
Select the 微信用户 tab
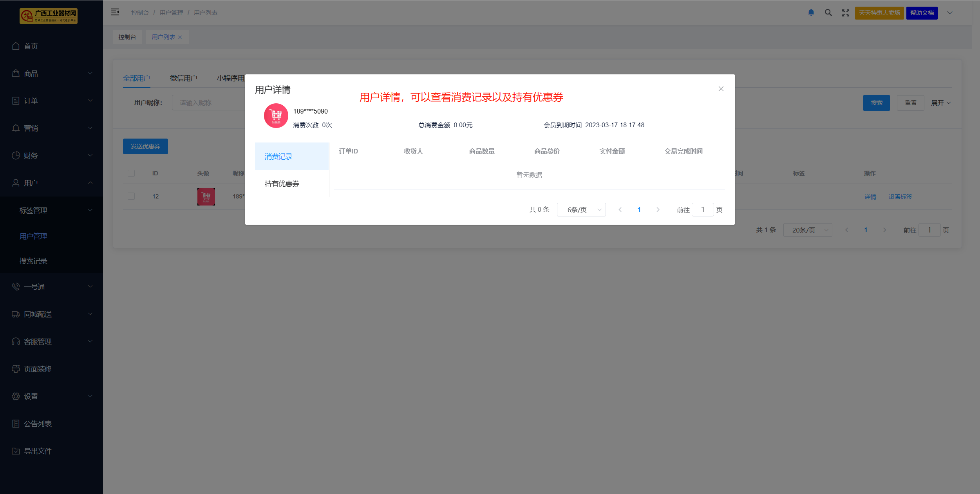(x=183, y=78)
